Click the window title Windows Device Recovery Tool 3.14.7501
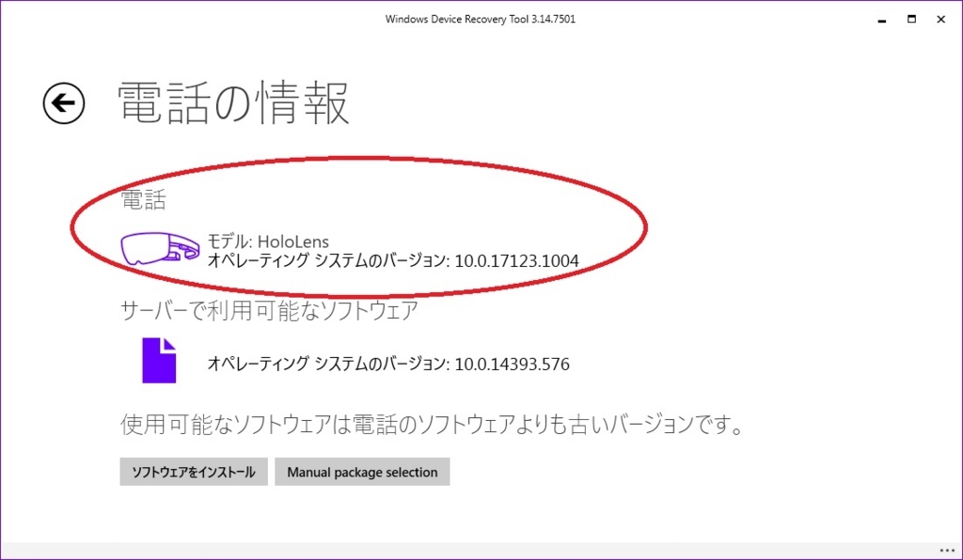The width and height of the screenshot is (963, 560). 481,19
